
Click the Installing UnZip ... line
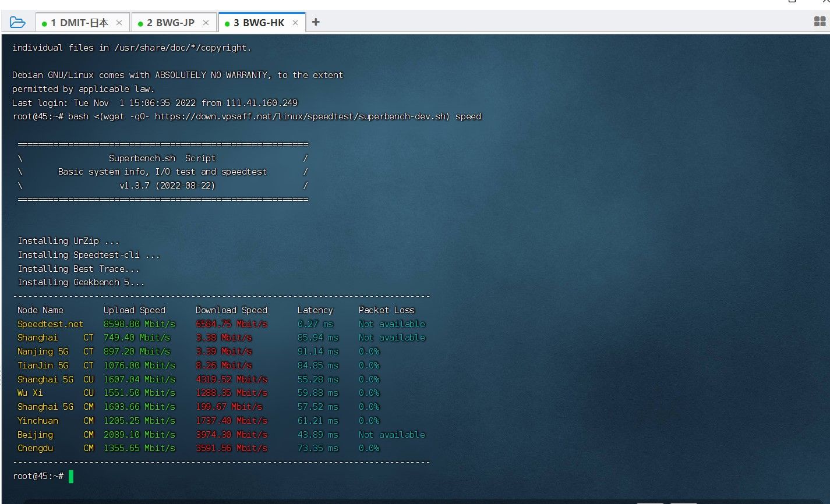click(x=68, y=241)
